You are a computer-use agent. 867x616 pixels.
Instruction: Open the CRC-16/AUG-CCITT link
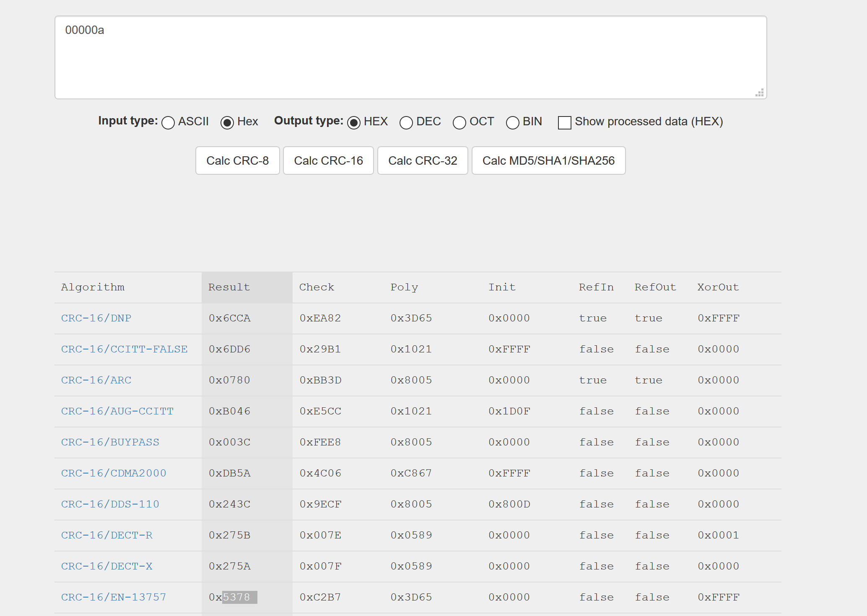click(x=117, y=411)
